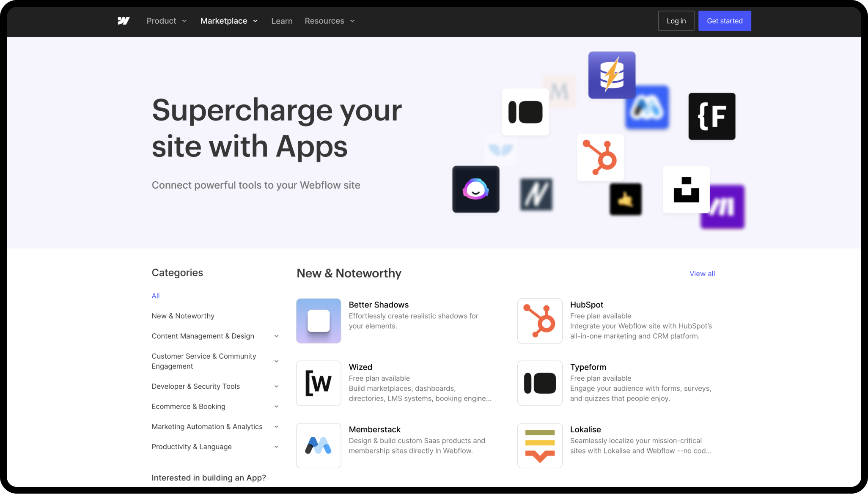Select the All category
The image size is (868, 494).
tap(156, 296)
